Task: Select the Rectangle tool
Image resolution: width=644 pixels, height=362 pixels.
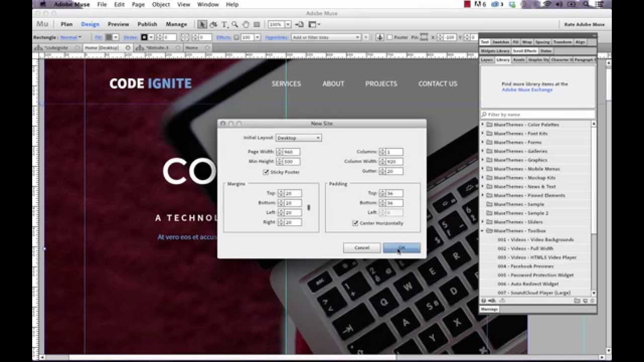Action: (x=257, y=24)
